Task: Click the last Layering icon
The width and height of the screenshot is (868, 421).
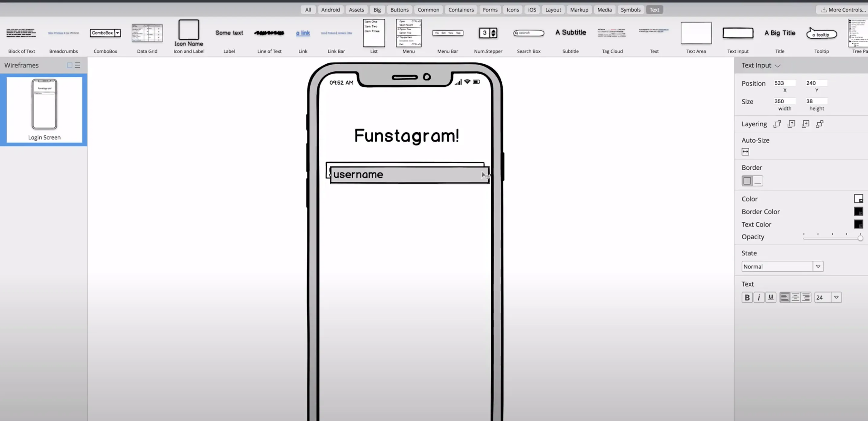Action: pyautogui.click(x=819, y=124)
